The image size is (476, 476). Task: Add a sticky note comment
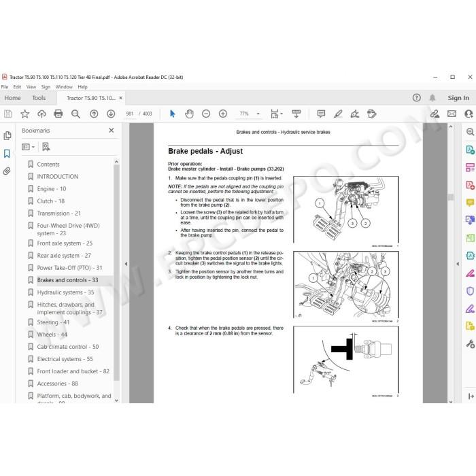tap(321, 114)
